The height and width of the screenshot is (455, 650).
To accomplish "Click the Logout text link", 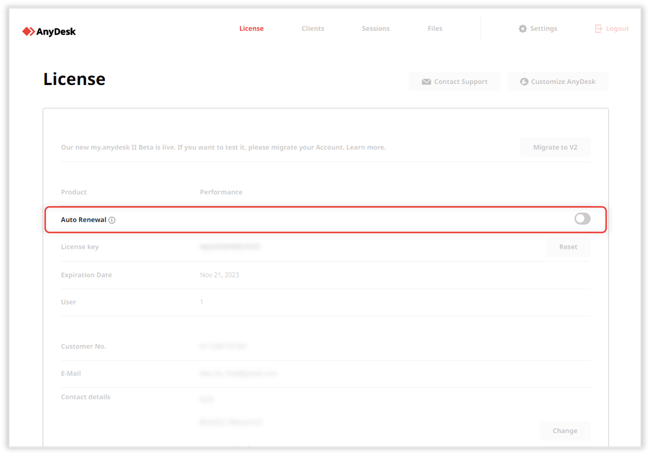I will tap(617, 29).
